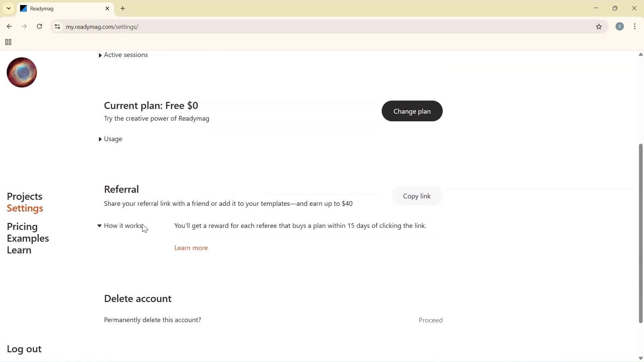This screenshot has width=644, height=362.
Task: Copy the referral link
Action: coord(416,196)
